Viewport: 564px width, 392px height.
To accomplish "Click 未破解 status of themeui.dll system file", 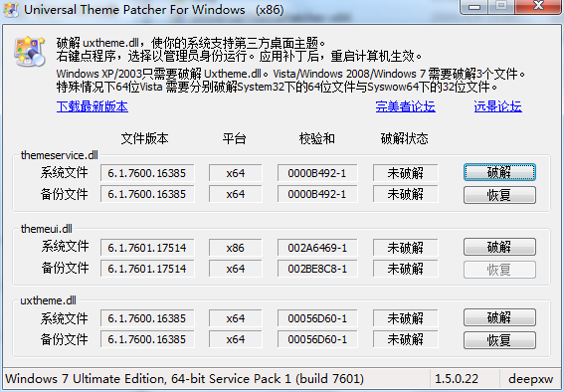I will click(x=406, y=248).
